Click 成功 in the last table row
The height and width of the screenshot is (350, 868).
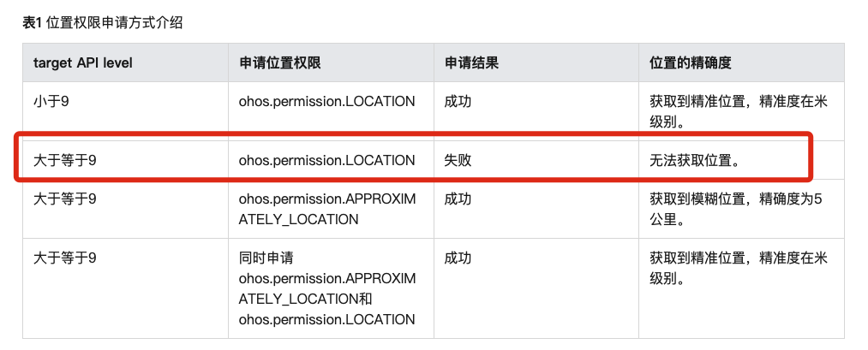point(458,258)
